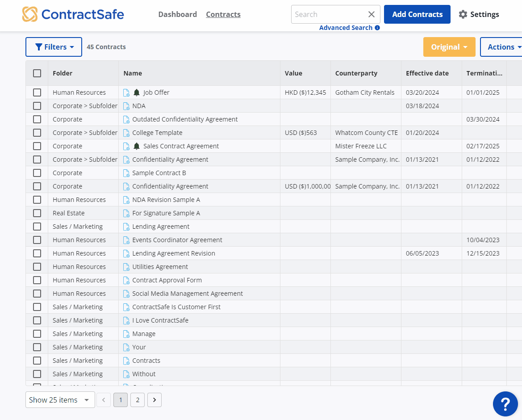Click the Advanced Search info icon
Screen dimensions: 522x420
pyautogui.click(x=377, y=28)
